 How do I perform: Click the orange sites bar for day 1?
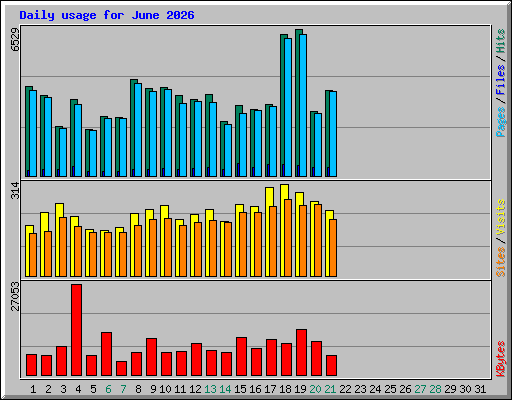point(33,255)
